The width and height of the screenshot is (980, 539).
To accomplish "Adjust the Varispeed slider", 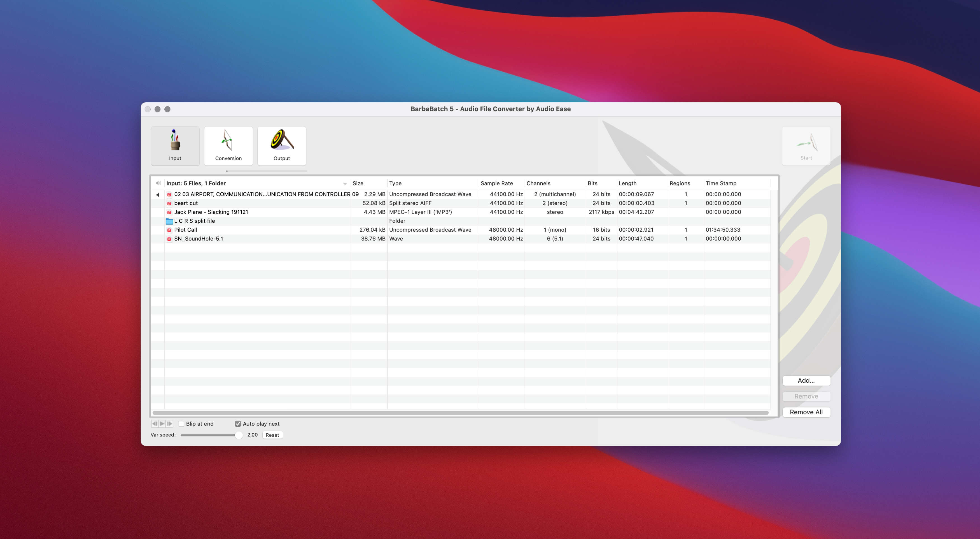I will 211,435.
